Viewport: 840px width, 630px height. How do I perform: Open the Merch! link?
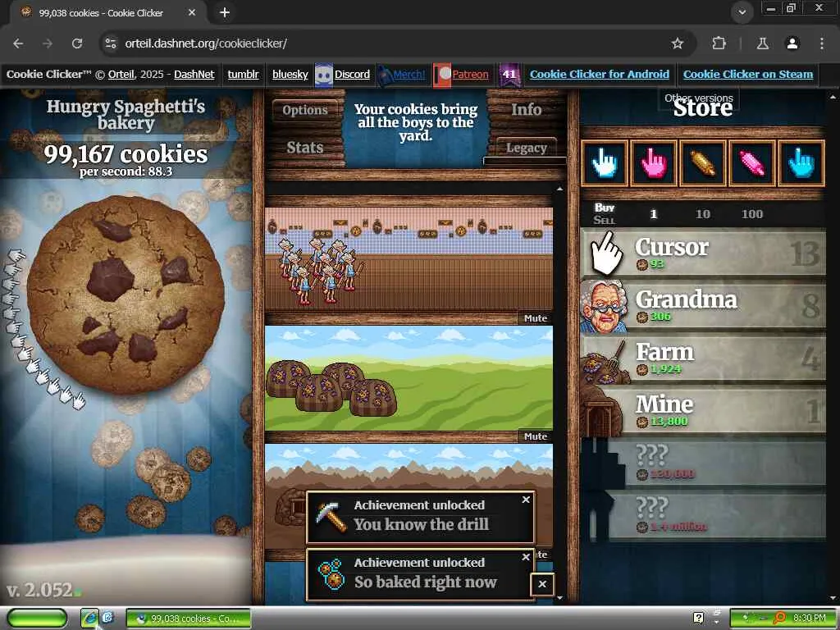coord(409,75)
